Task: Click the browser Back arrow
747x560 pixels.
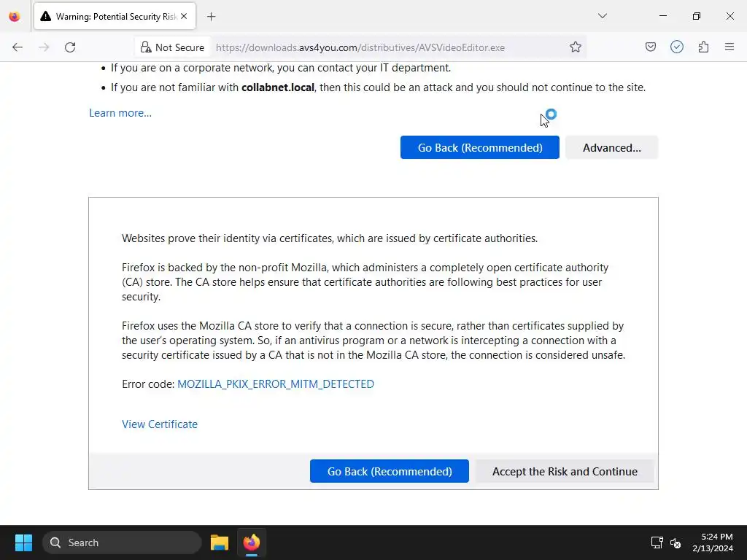Action: [x=18, y=47]
